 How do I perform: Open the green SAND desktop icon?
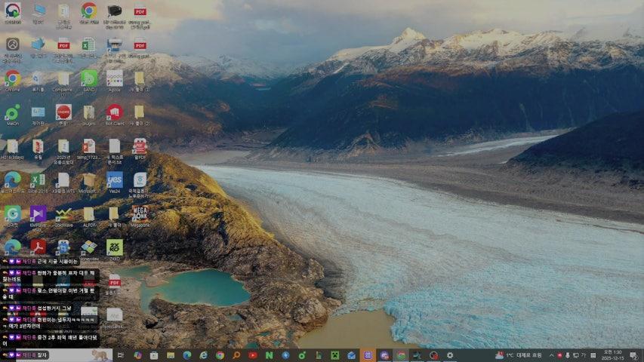click(89, 78)
